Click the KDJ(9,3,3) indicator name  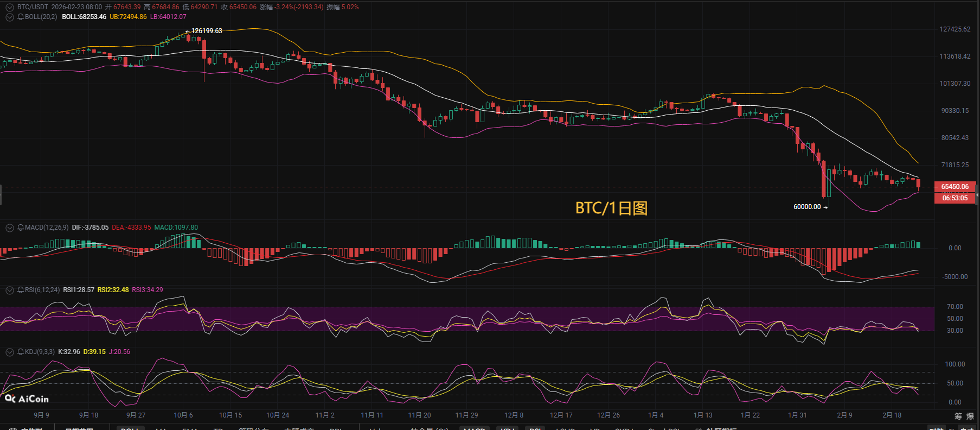[40, 352]
